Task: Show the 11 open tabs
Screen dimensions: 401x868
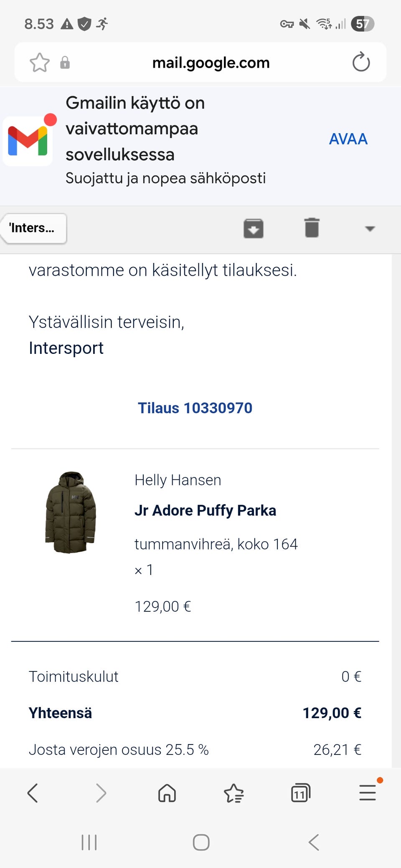Action: pos(300,793)
